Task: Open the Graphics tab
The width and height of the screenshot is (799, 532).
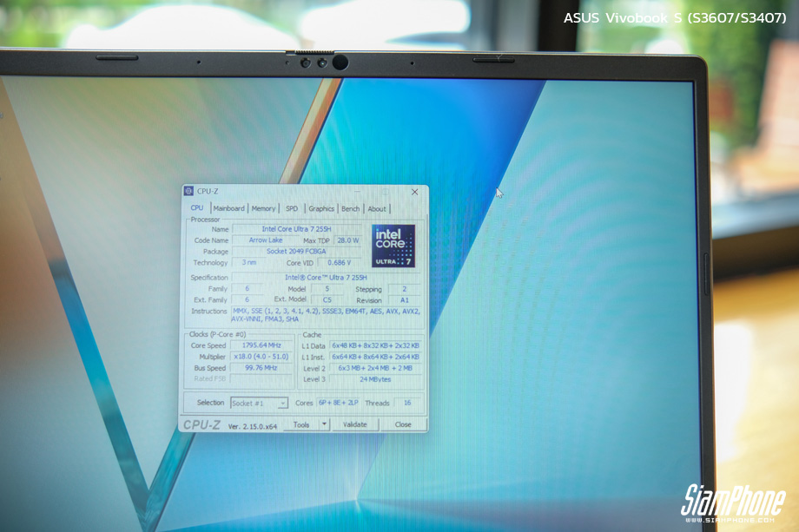Action: click(321, 209)
